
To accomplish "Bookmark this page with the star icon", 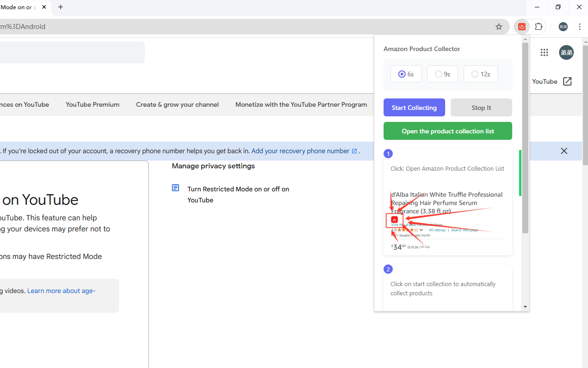I will [499, 27].
